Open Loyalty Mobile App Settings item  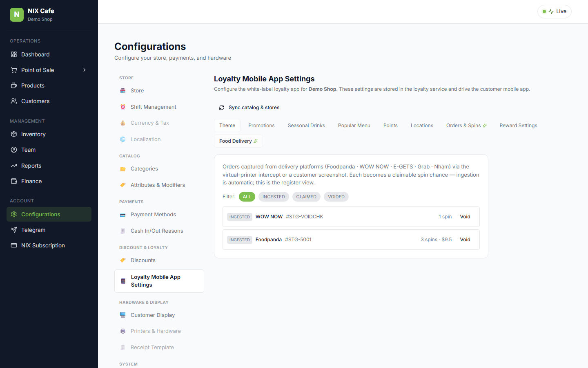(159, 281)
